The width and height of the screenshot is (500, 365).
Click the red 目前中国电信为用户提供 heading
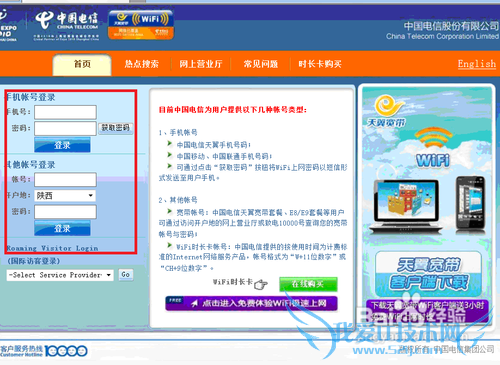233,110
